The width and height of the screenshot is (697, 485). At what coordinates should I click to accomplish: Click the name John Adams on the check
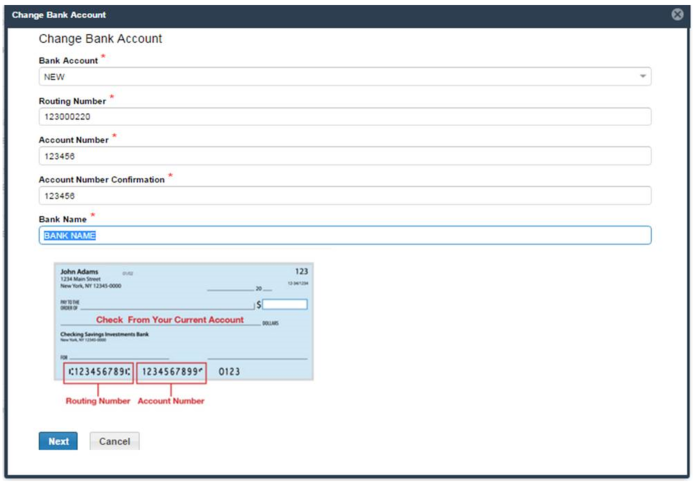(79, 271)
